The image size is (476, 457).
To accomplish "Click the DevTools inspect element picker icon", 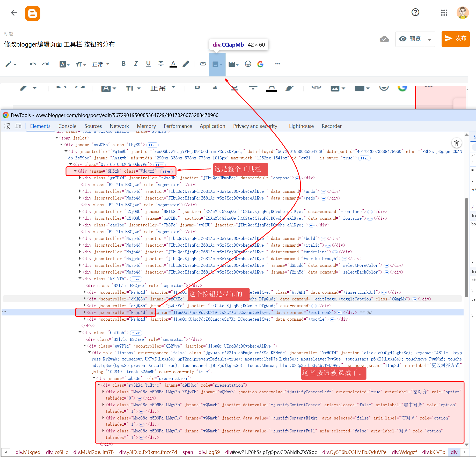I will tap(7, 126).
